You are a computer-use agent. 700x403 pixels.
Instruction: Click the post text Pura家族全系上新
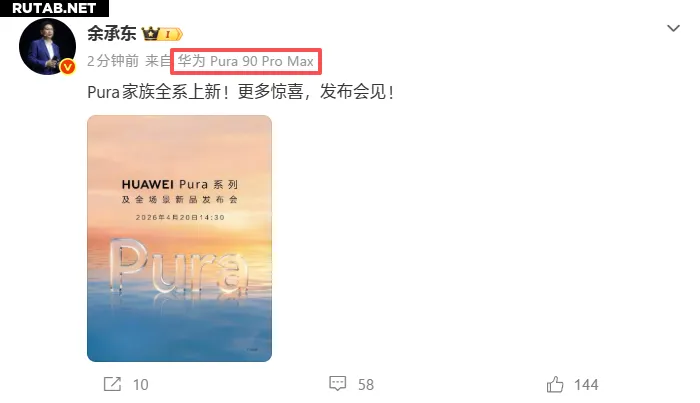(x=158, y=92)
